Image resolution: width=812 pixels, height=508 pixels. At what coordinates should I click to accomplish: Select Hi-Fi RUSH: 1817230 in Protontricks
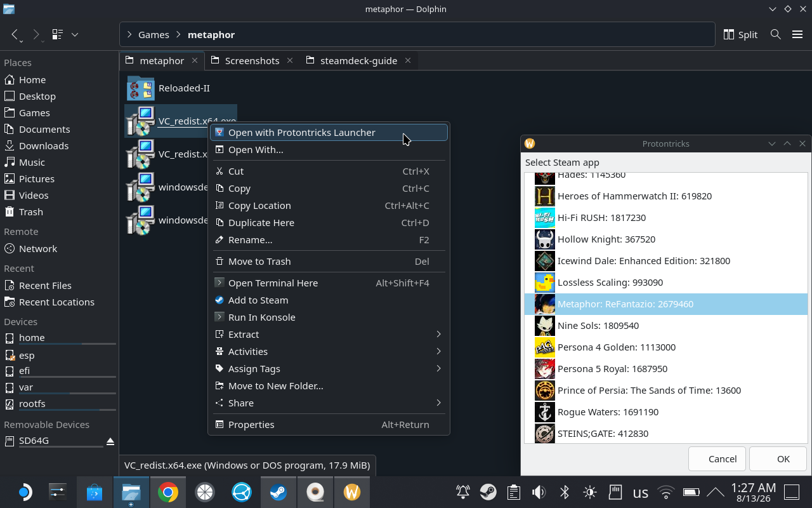666,218
